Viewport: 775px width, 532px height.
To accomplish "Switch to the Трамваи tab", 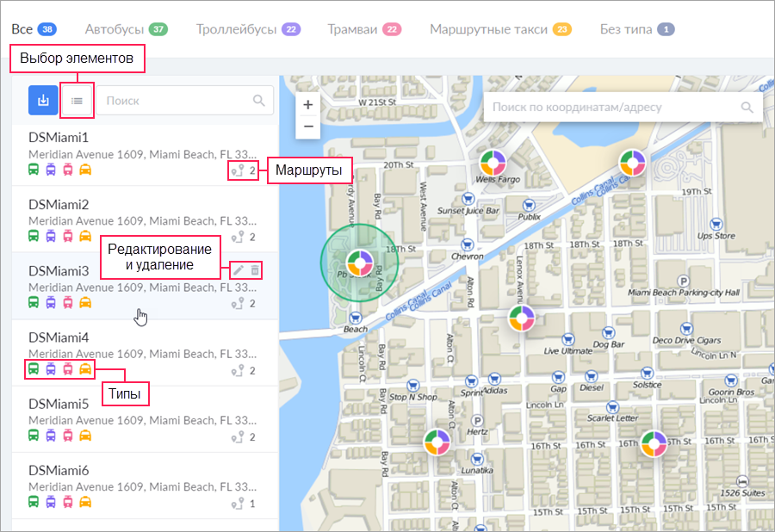I will (364, 29).
